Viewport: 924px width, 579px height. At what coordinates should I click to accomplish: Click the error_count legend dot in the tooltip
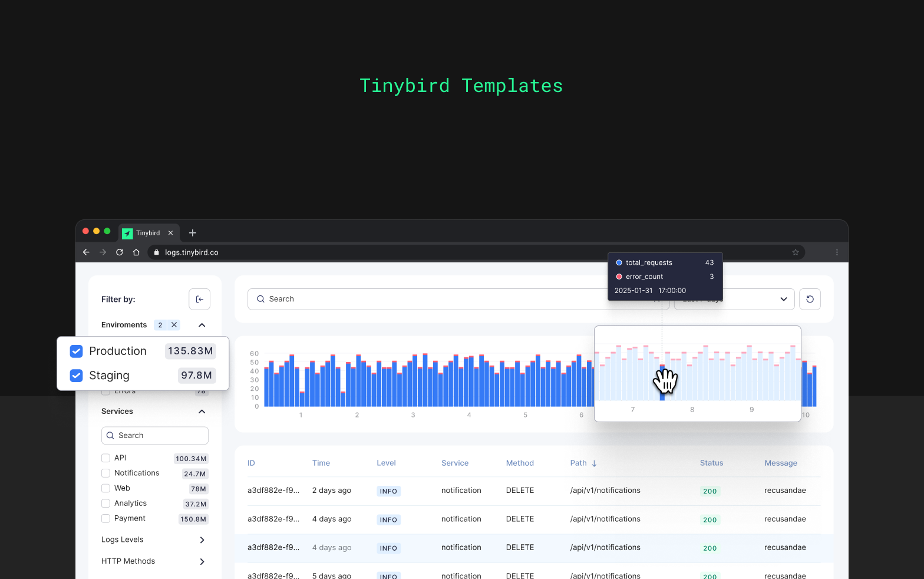(619, 277)
